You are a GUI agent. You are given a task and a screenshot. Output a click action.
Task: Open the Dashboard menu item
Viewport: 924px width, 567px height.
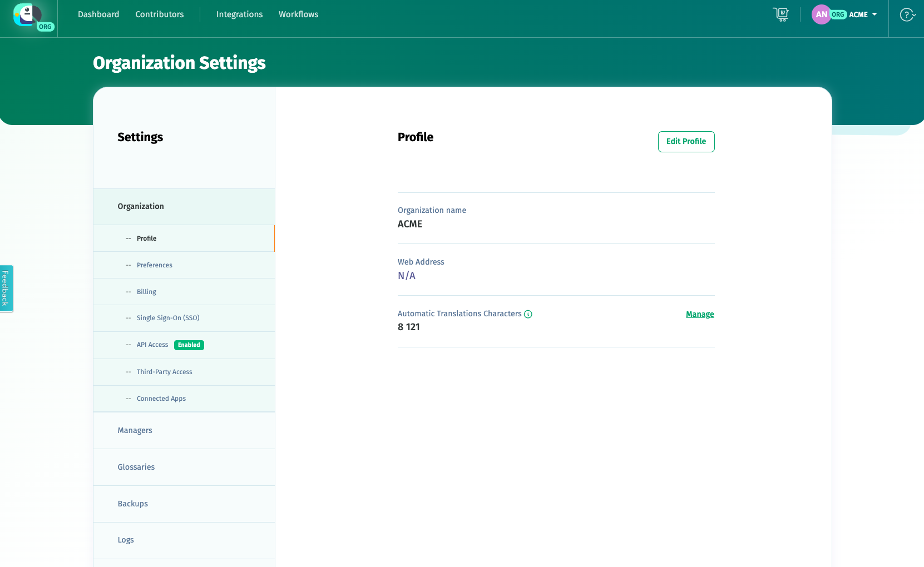[x=98, y=14]
